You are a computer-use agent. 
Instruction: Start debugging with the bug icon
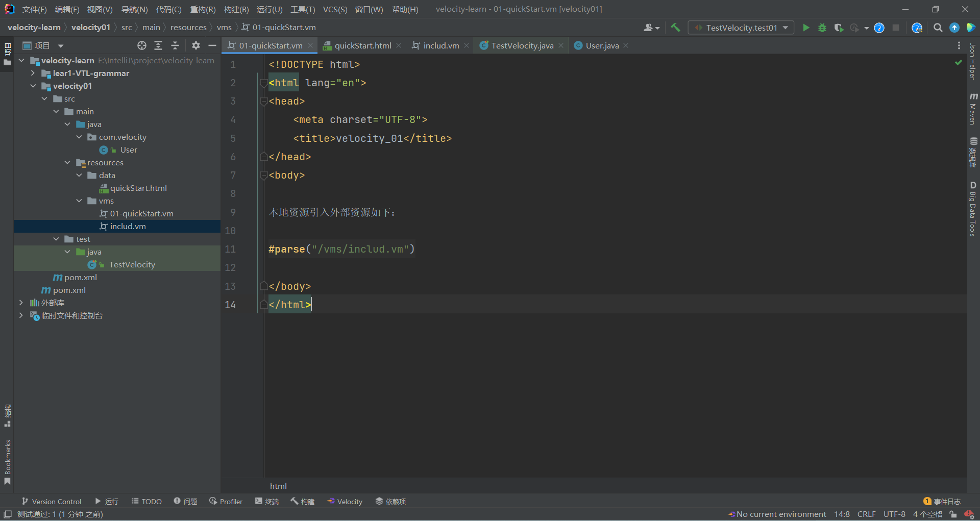[x=822, y=28]
